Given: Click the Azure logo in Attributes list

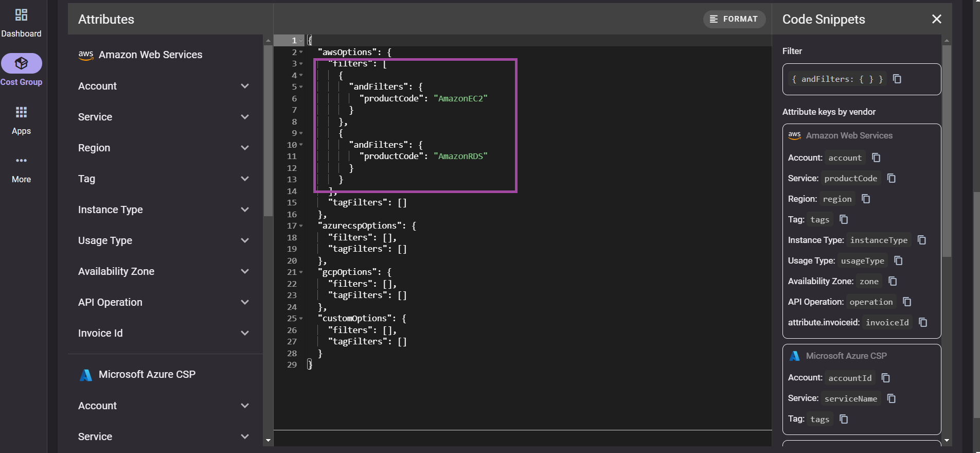Looking at the screenshot, I should 86,375.
